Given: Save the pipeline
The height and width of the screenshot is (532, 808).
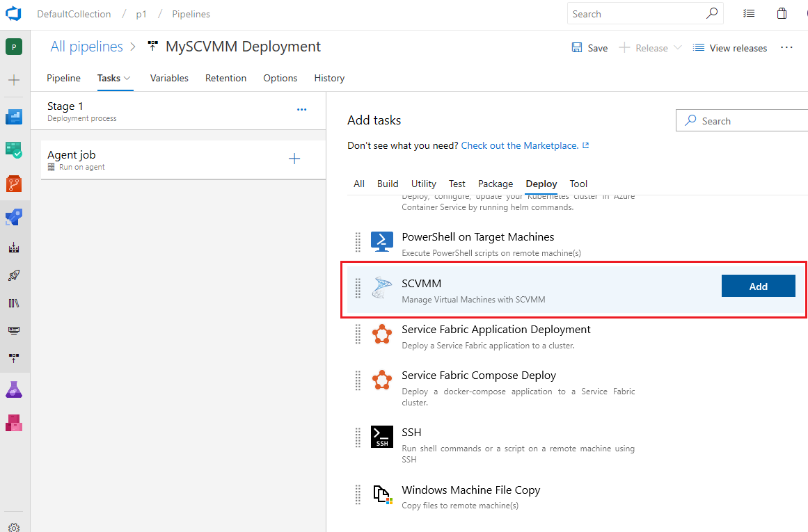Looking at the screenshot, I should click(x=589, y=48).
